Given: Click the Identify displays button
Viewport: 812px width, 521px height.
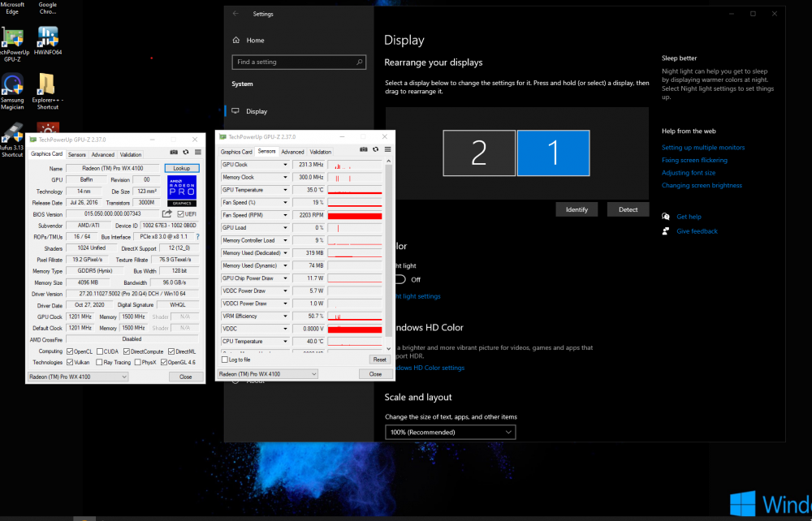Looking at the screenshot, I should [x=577, y=209].
